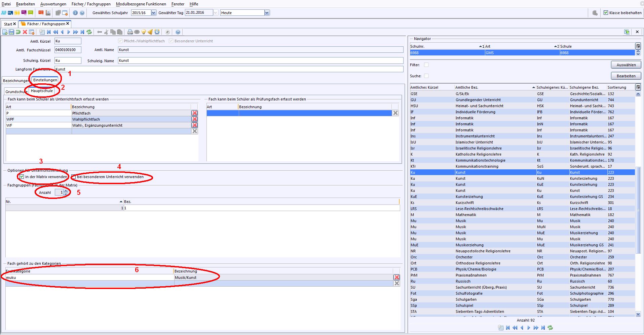Save the record with the floppy disk icon

pos(11,32)
